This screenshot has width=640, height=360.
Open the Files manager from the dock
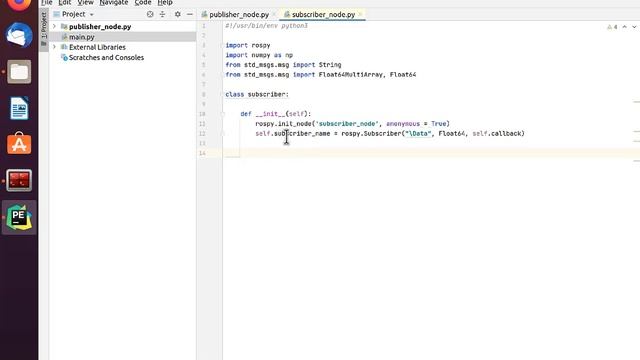19,72
